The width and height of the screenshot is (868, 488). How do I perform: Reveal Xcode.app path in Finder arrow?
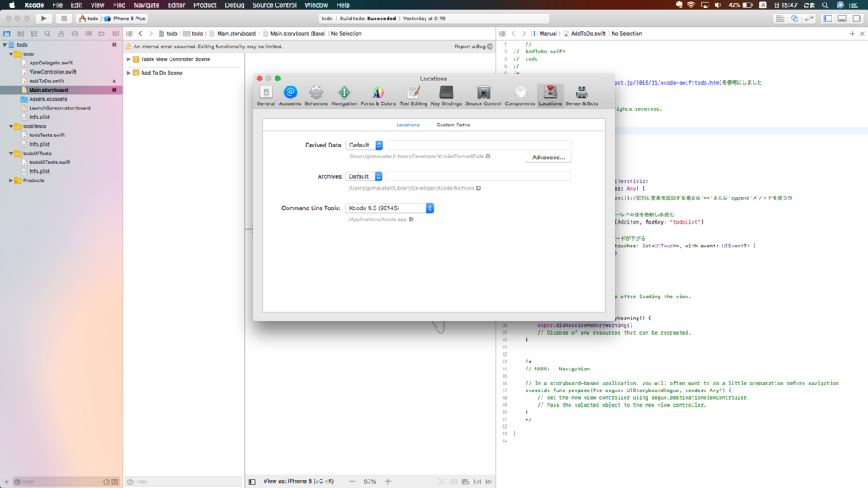click(x=411, y=219)
